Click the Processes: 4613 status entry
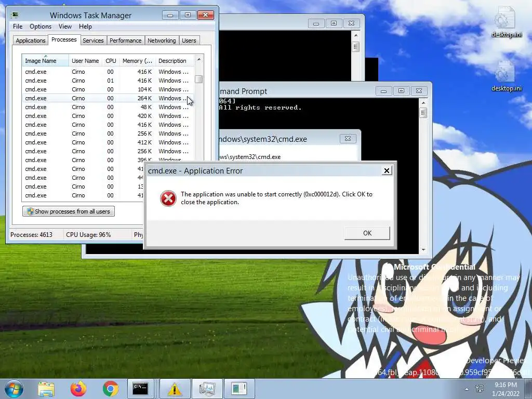Image resolution: width=532 pixels, height=399 pixels. [31, 234]
